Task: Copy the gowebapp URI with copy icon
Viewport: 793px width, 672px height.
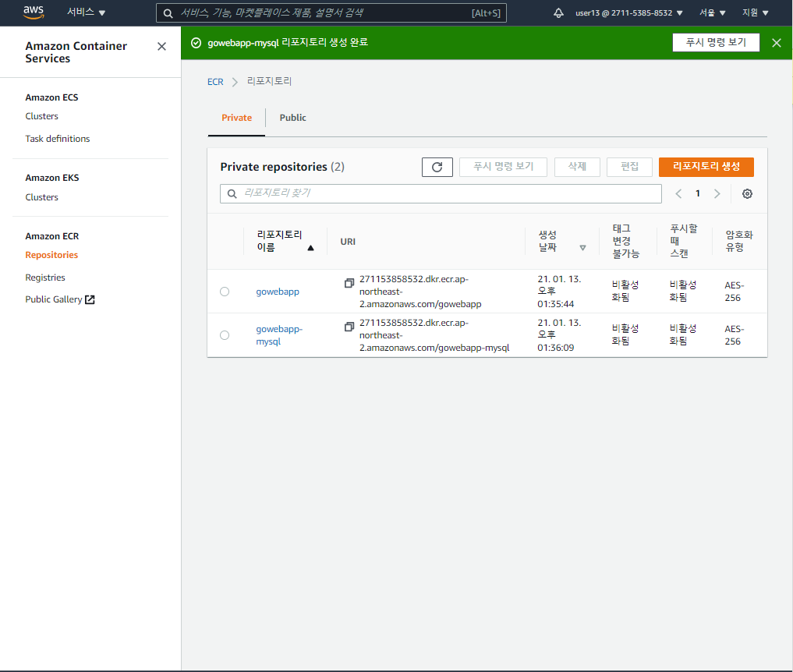Action: point(349,283)
